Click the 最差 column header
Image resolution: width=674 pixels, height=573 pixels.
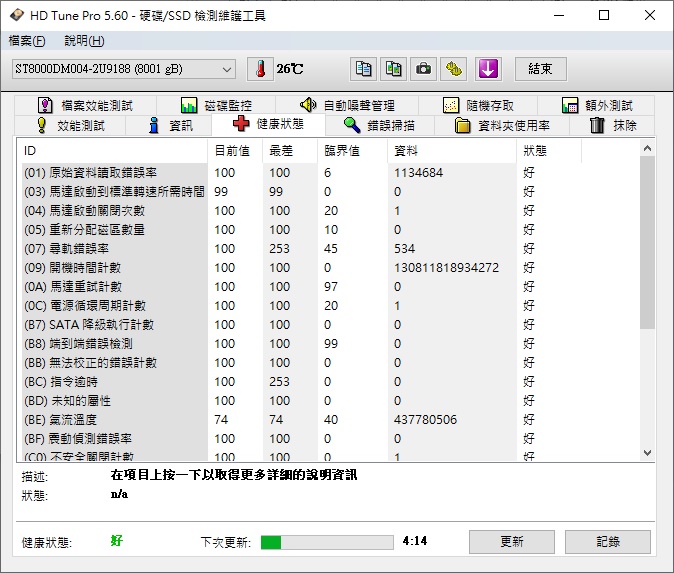(290, 151)
